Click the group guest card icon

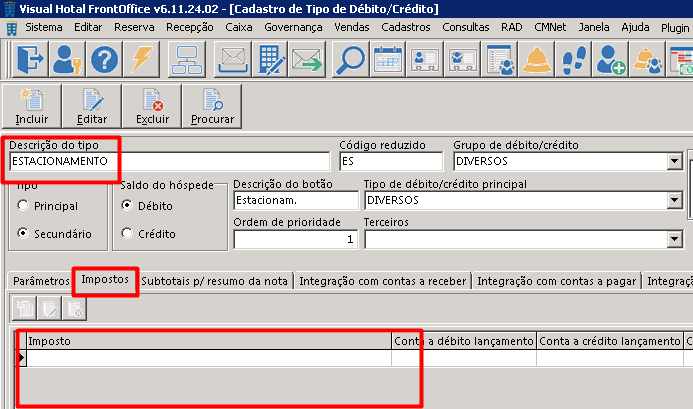pyautogui.click(x=462, y=59)
